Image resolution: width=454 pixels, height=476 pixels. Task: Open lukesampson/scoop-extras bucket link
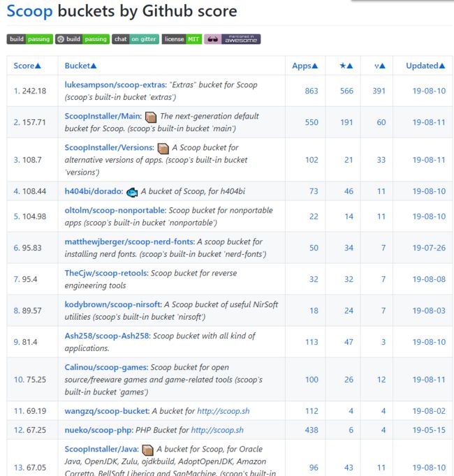click(115, 84)
